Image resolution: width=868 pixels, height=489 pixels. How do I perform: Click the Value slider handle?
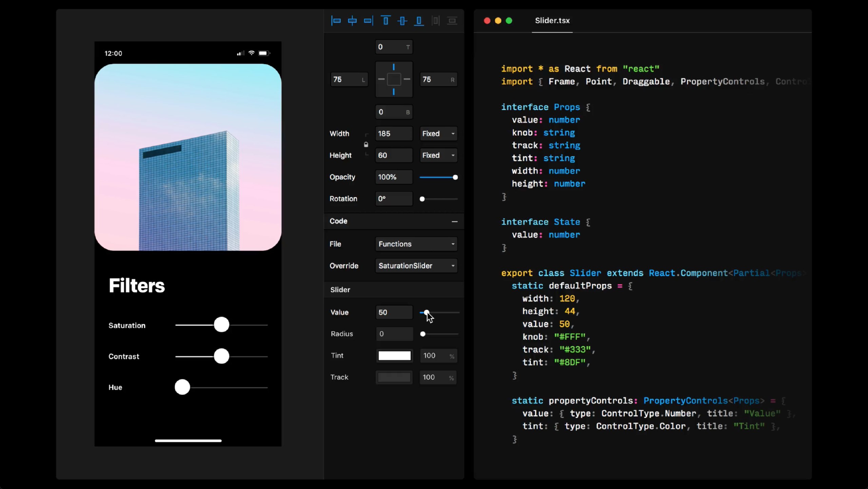pos(427,312)
